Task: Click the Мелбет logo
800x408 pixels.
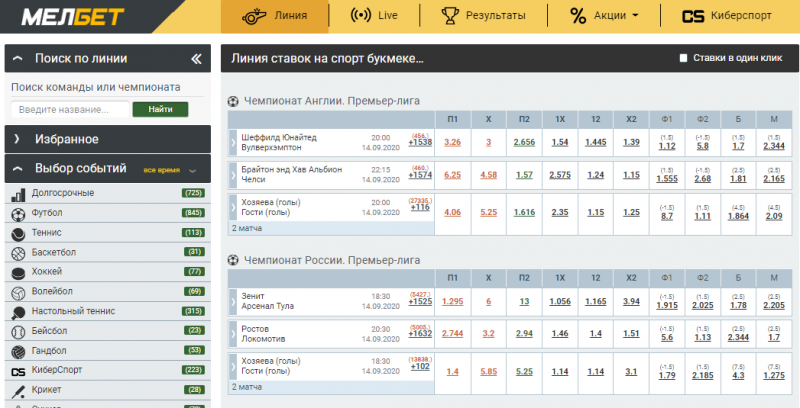Action: point(72,17)
